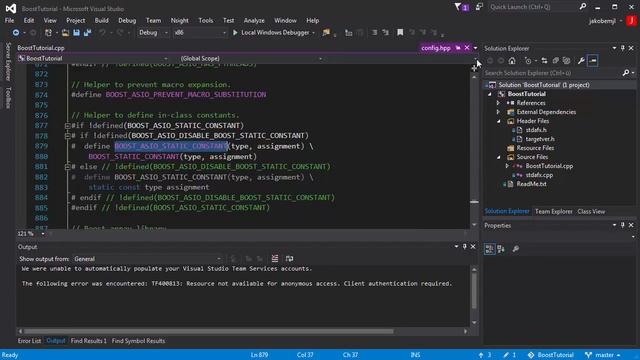Click the Property Pages wrench in Properties
Viewport: 640px width, 360px height.
click(x=516, y=249)
